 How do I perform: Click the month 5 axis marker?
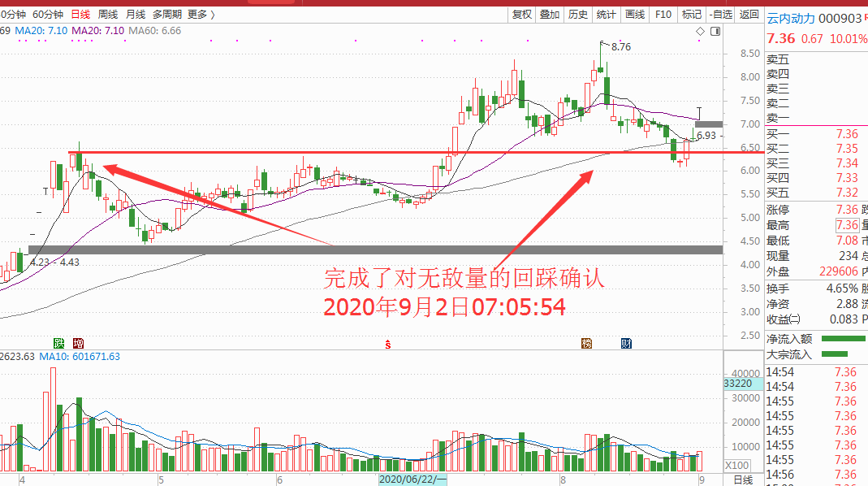161,479
